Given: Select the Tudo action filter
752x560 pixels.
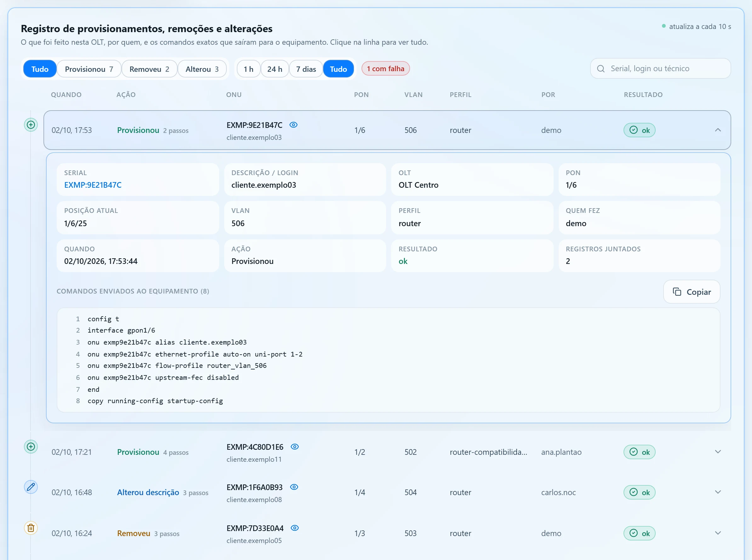Looking at the screenshot, I should point(40,69).
